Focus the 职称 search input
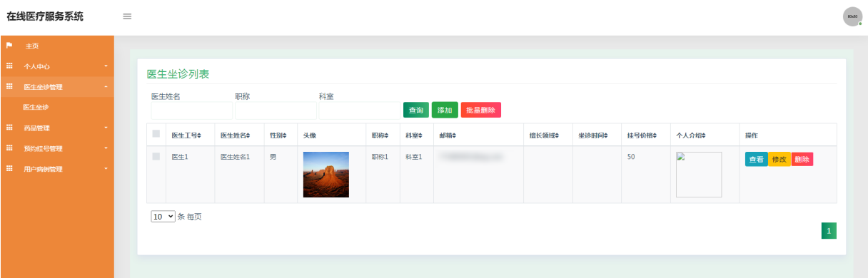This screenshot has width=868, height=278. (276, 110)
